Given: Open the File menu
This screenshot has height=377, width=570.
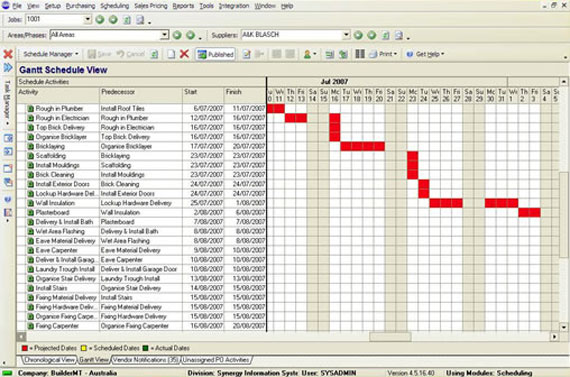Looking at the screenshot, I should click(17, 6).
